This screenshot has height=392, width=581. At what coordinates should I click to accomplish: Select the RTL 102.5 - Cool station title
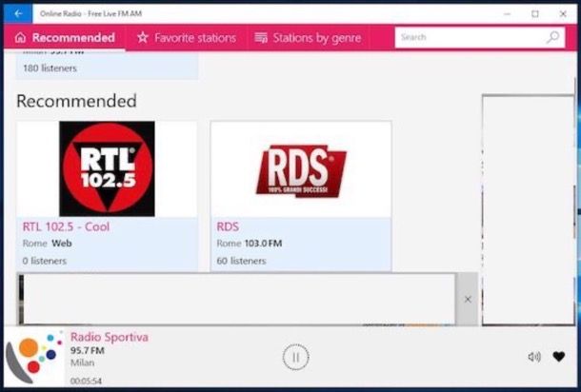[x=66, y=226]
